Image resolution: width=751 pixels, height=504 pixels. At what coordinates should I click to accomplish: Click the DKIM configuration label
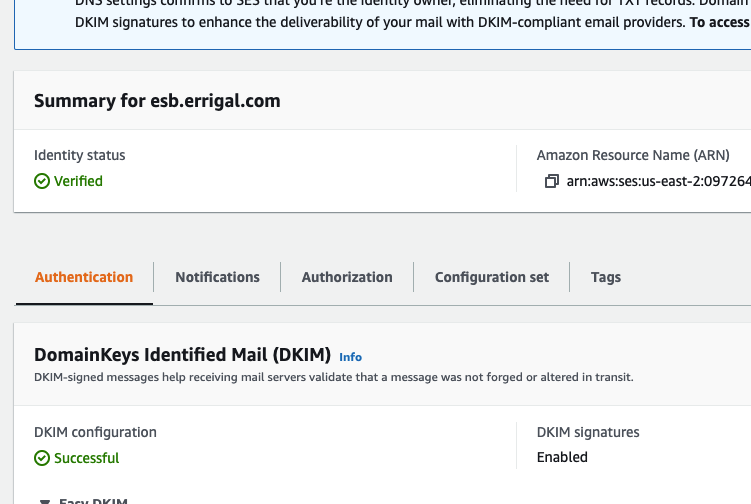(95, 432)
